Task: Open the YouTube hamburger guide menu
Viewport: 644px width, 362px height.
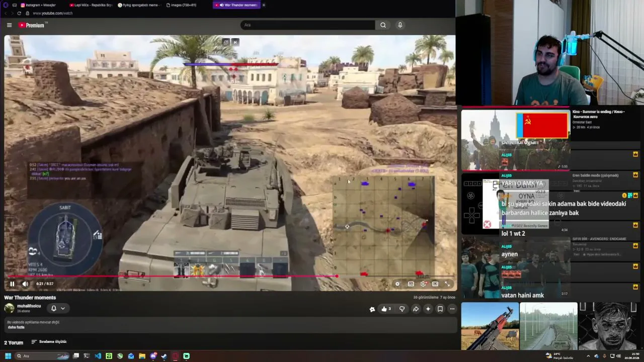Action: click(9, 25)
